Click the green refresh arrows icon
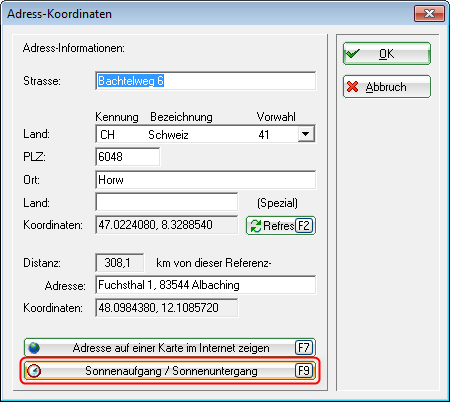Viewport: 450px width, 402px height. [256, 226]
